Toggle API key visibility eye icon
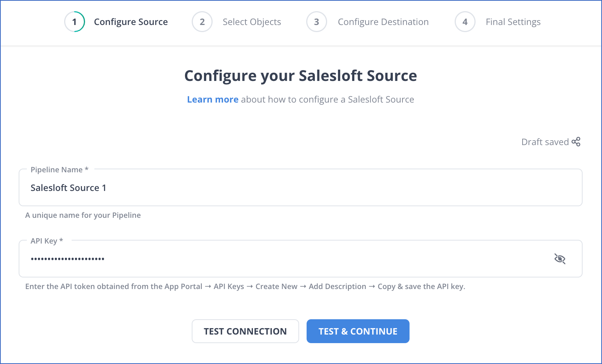The height and width of the screenshot is (364, 602). point(560,259)
